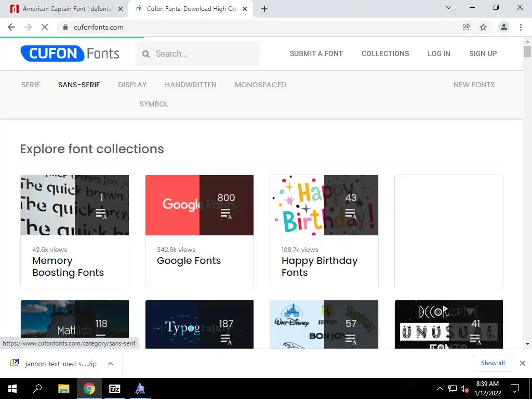Open the New Fonts page

point(474,85)
